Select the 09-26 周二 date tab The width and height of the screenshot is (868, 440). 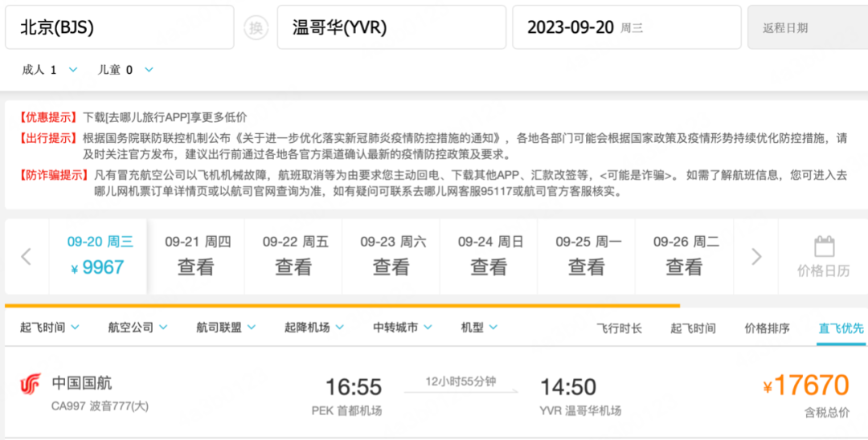pyautogui.click(x=684, y=256)
